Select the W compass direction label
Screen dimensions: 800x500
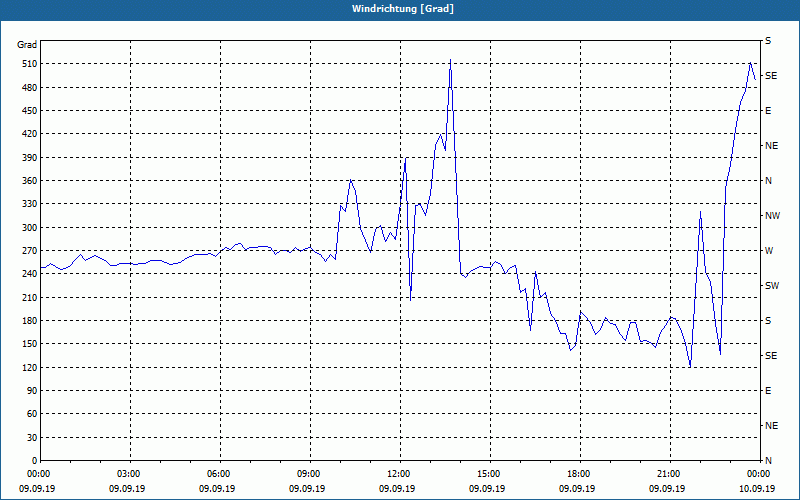point(769,251)
